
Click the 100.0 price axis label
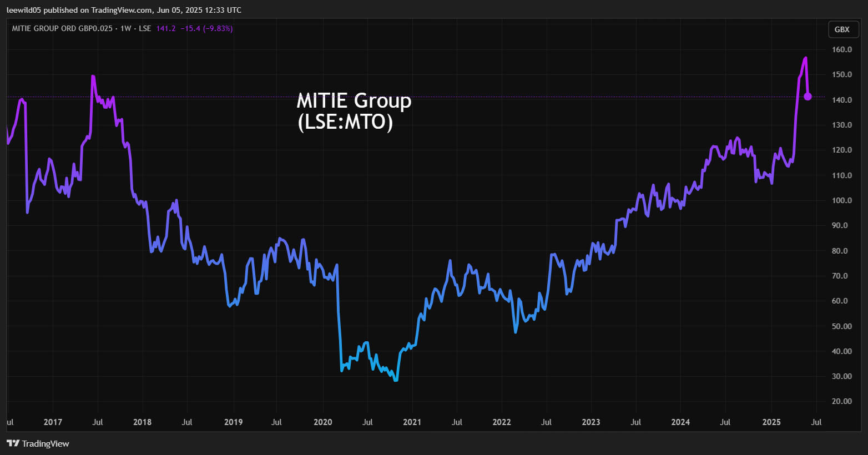point(842,200)
